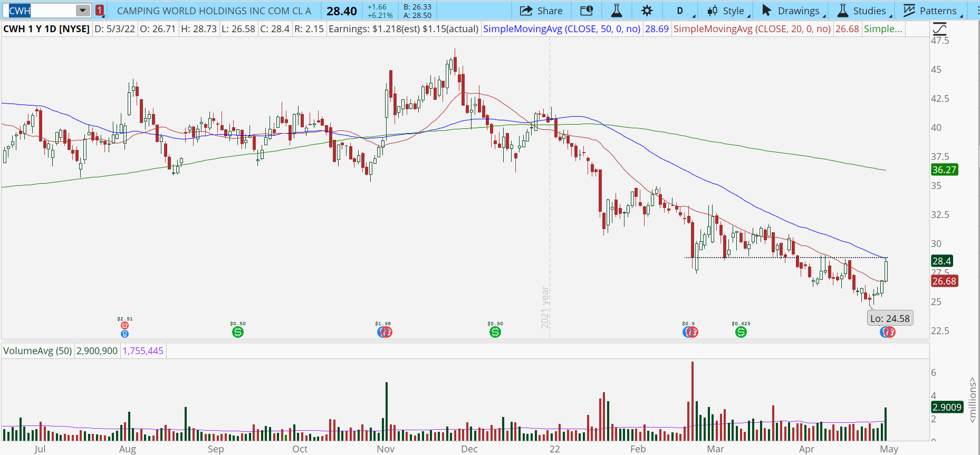Click the Lo: 24.58 price bubble
The height and width of the screenshot is (455, 980).
(890, 318)
